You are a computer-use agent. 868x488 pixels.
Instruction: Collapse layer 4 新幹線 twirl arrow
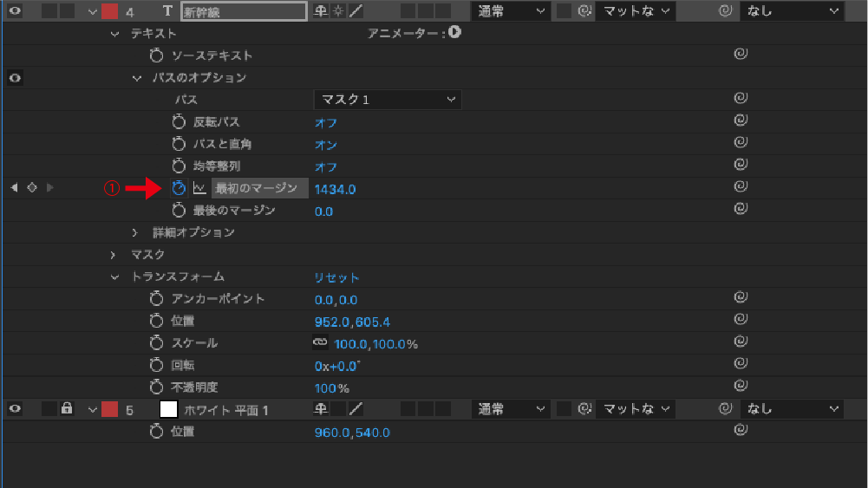pyautogui.click(x=93, y=11)
